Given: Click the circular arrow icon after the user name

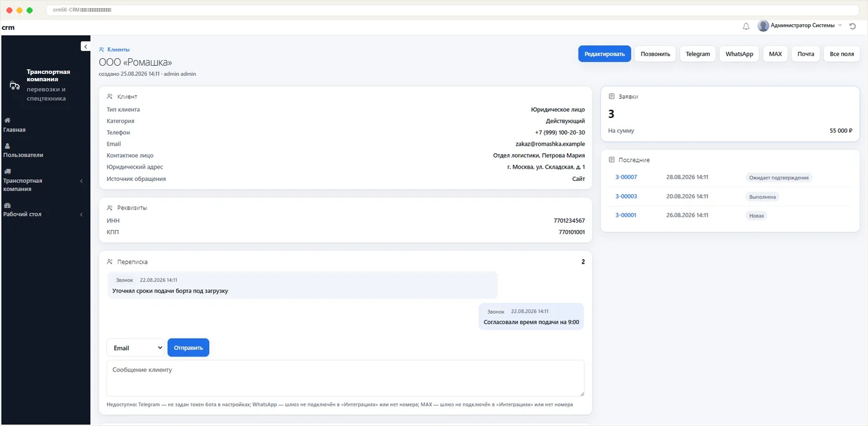Looking at the screenshot, I should click(852, 26).
